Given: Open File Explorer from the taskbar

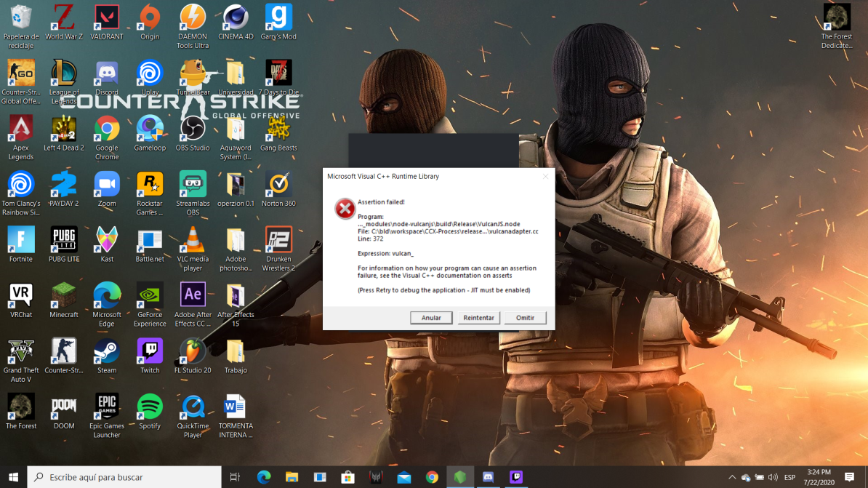Looking at the screenshot, I should 292,477.
